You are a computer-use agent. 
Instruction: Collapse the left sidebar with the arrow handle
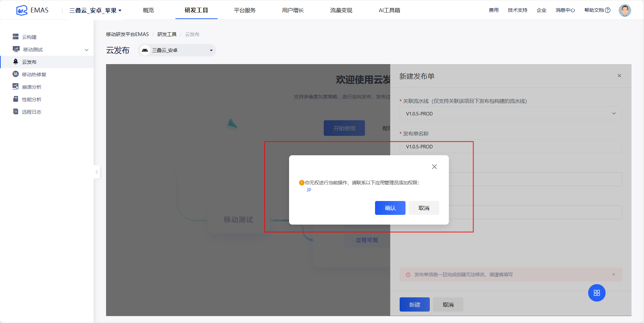tap(97, 172)
